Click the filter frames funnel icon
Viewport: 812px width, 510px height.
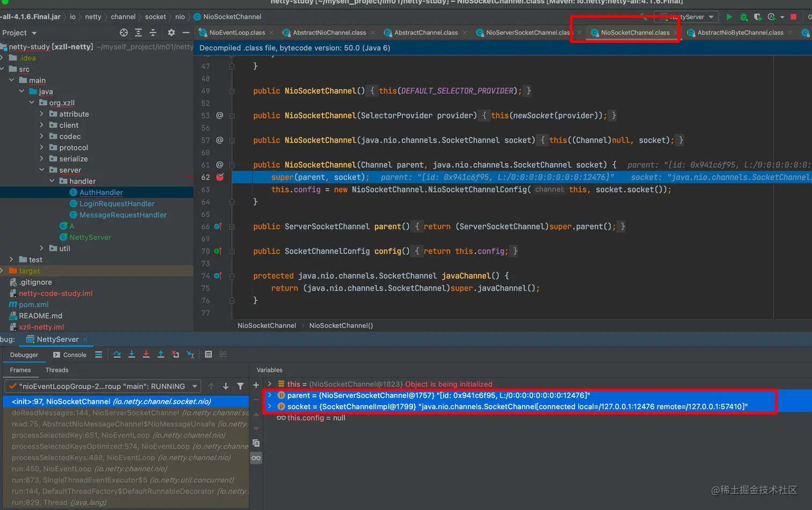point(240,386)
